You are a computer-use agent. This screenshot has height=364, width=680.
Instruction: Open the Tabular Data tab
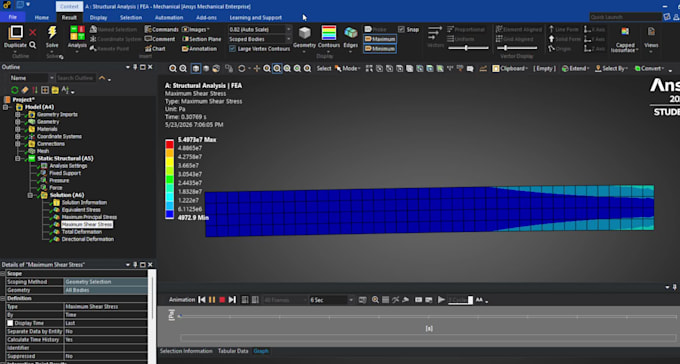pos(233,351)
